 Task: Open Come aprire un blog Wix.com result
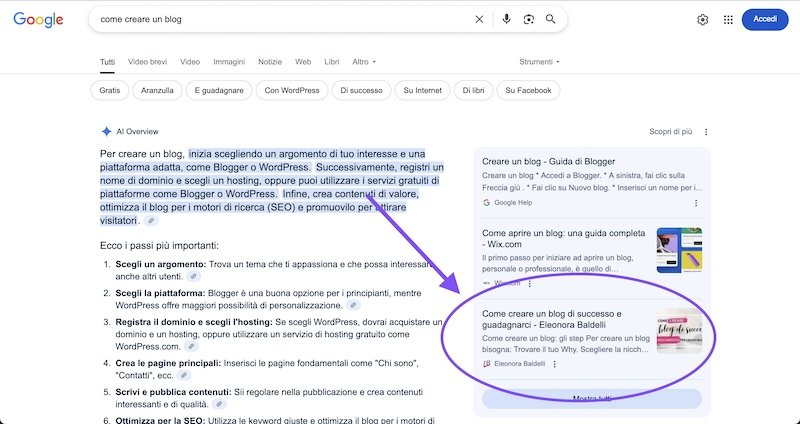point(563,238)
